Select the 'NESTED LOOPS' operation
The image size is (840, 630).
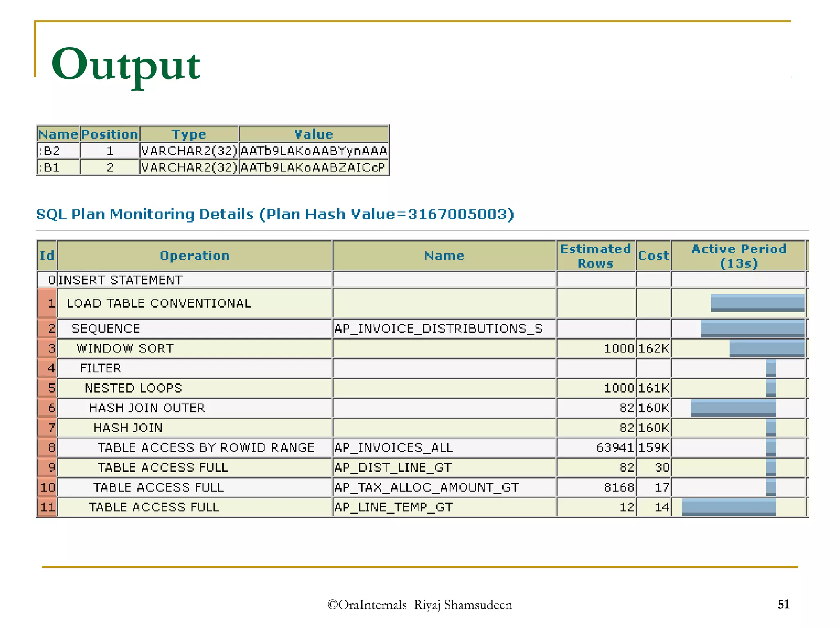click(x=194, y=388)
